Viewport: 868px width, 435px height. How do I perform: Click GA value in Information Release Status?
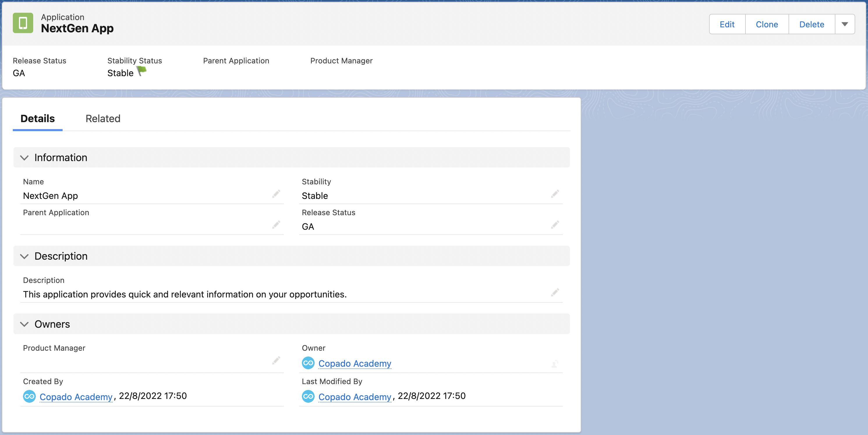(308, 227)
